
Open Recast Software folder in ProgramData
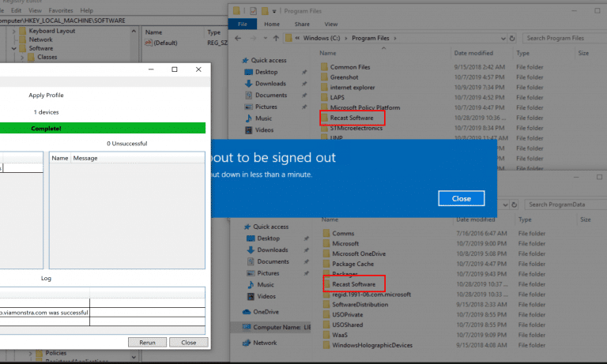click(x=352, y=283)
